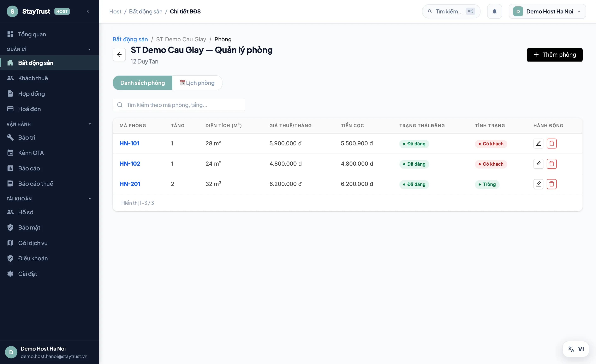The width and height of the screenshot is (596, 364).
Task: Click the Thêm phòng button
Action: tap(554, 55)
